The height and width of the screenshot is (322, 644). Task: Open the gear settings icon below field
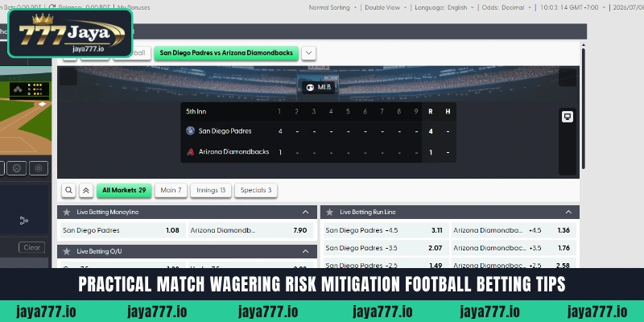tap(39, 168)
